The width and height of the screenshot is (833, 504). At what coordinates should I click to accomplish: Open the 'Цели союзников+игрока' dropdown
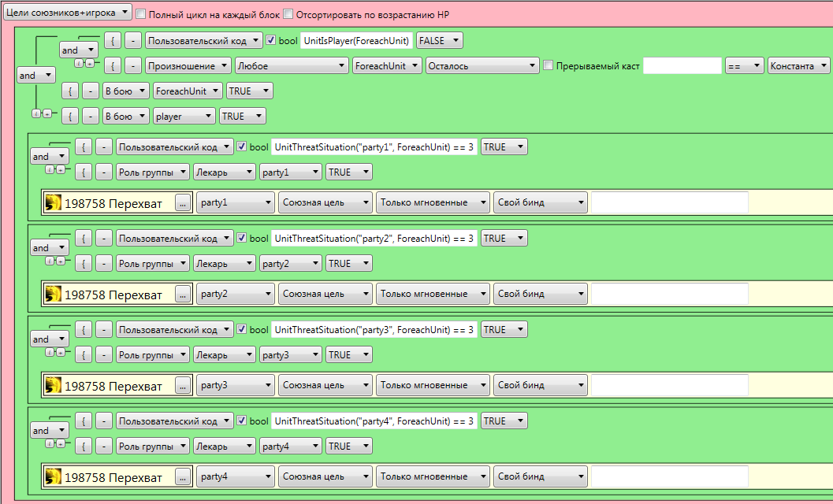tap(68, 13)
